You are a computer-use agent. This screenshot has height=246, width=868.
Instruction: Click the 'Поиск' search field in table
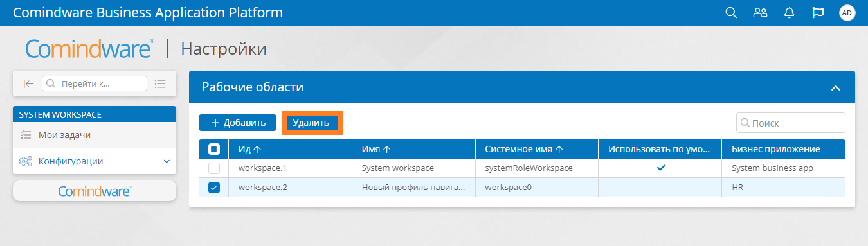click(790, 123)
